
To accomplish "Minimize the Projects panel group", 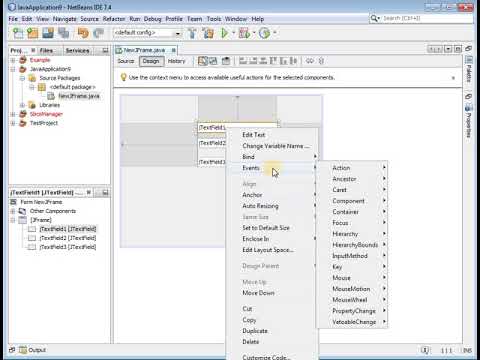I will pyautogui.click(x=105, y=50).
